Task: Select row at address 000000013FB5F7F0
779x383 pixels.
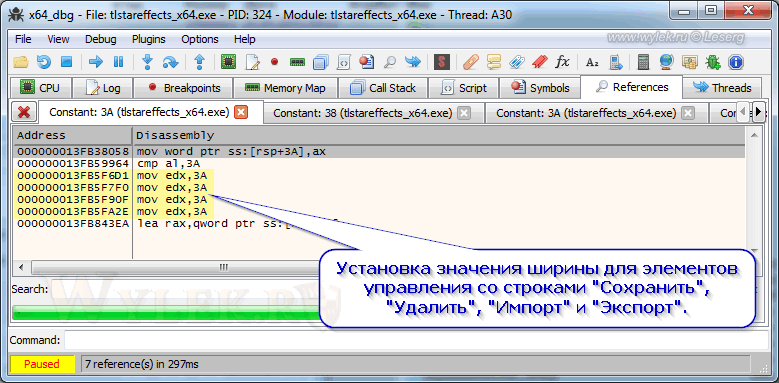Action: pyautogui.click(x=380, y=187)
